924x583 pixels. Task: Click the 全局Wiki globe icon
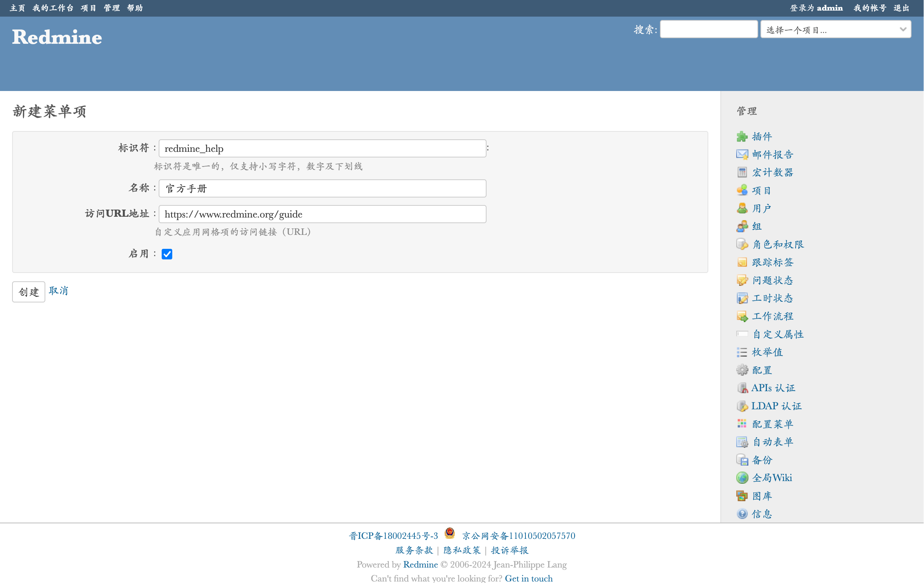[742, 478]
